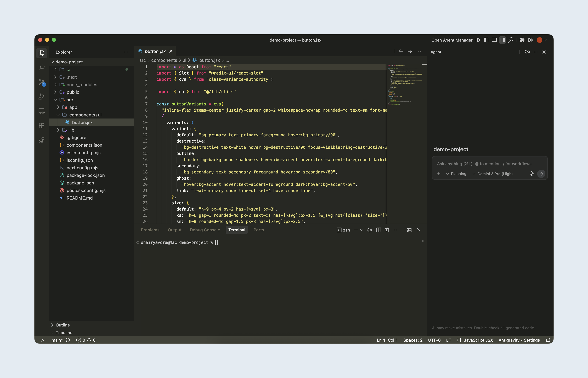Image resolution: width=588 pixels, height=378 pixels.
Task: Toggle primary side bar visibility
Action: tap(486, 40)
